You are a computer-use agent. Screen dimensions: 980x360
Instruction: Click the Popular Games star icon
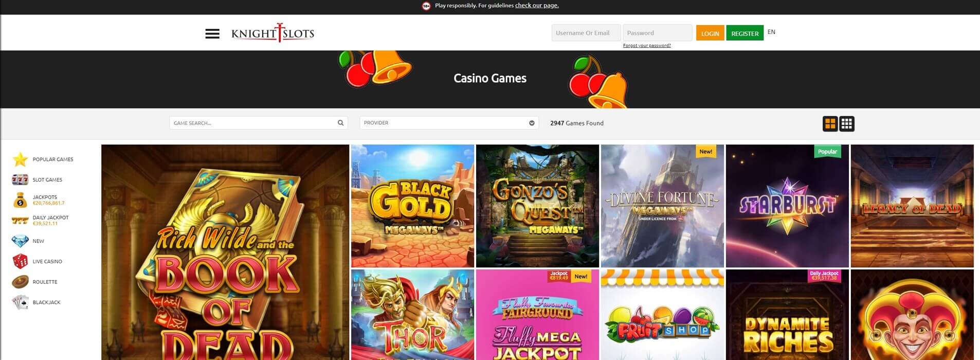(x=20, y=159)
